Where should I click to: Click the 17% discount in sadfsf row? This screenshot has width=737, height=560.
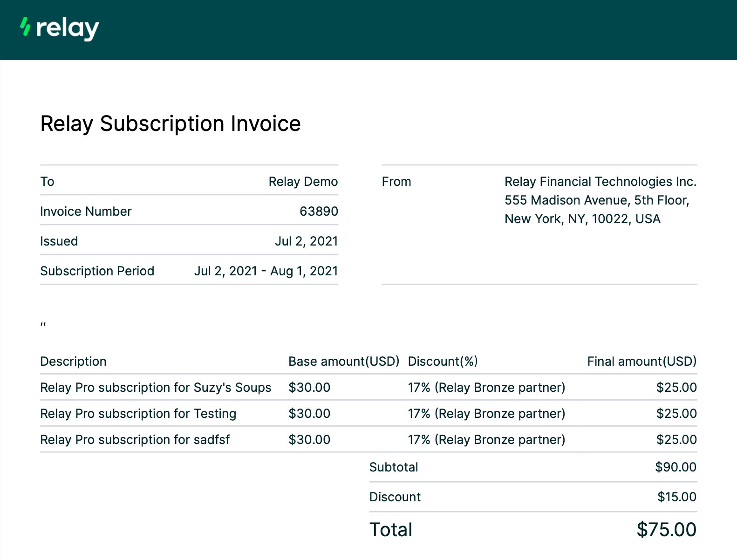(x=486, y=440)
